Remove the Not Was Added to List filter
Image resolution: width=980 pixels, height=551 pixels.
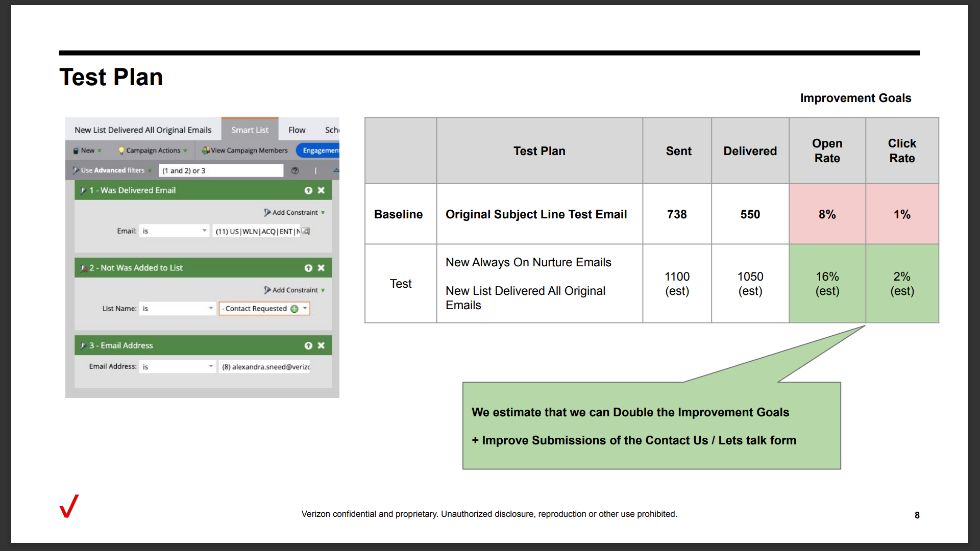tap(321, 268)
